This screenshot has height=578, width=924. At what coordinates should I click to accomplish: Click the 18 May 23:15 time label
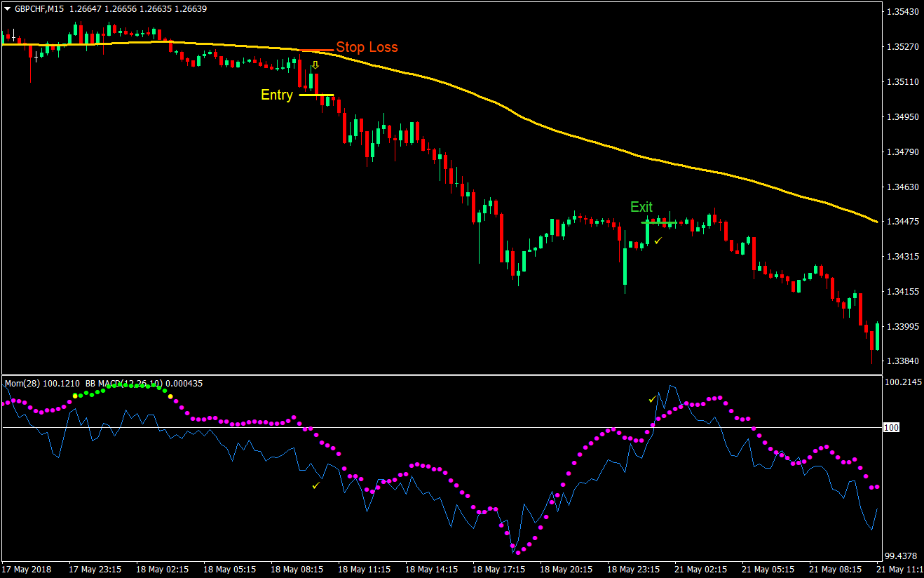pyautogui.click(x=632, y=569)
